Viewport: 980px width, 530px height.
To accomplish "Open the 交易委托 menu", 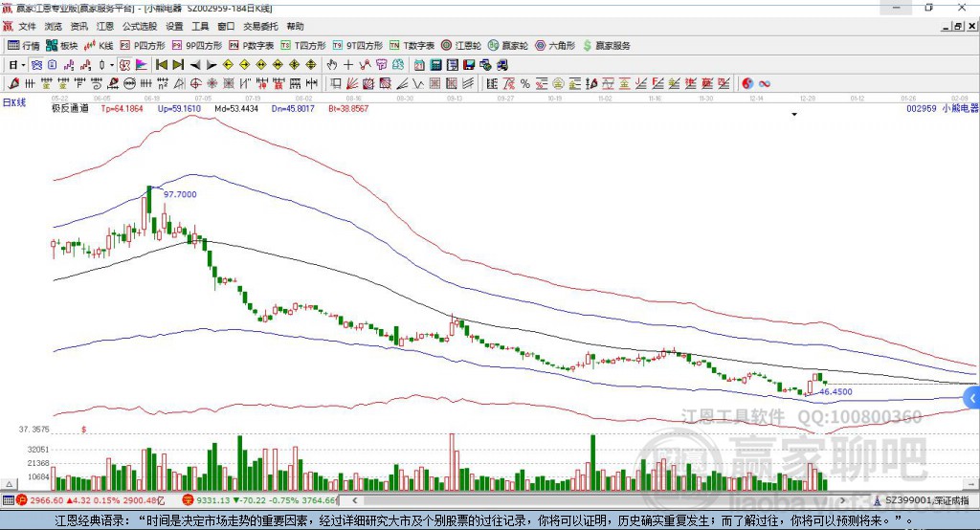I will (x=260, y=26).
